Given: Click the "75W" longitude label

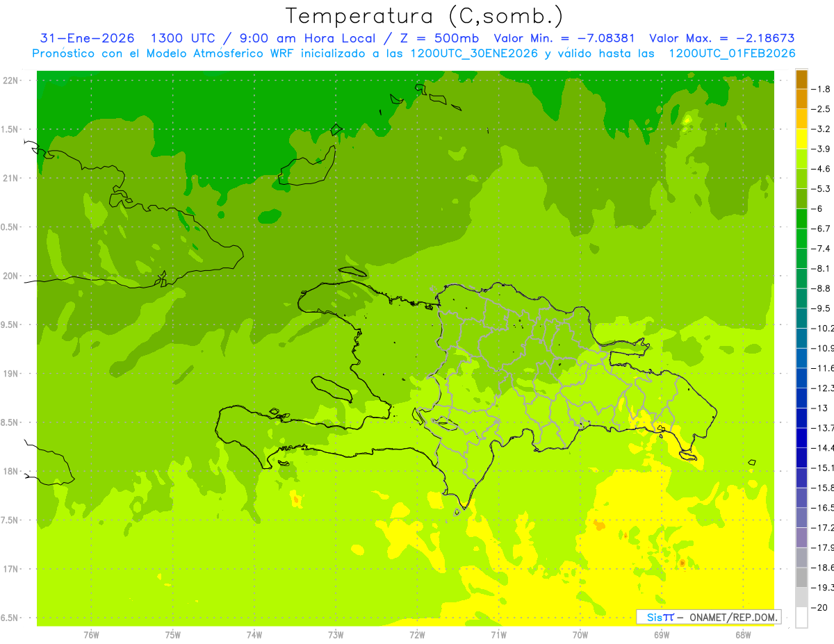Looking at the screenshot, I should pyautogui.click(x=173, y=635).
